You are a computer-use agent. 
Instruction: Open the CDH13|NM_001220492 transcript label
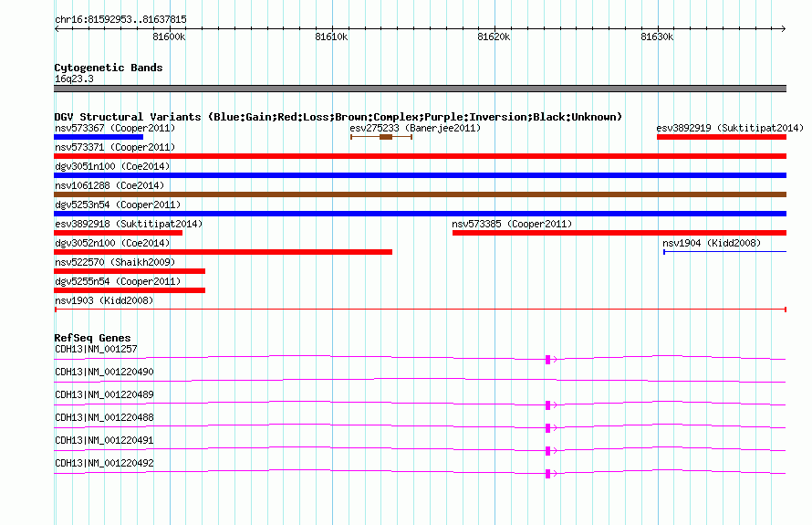(104, 463)
